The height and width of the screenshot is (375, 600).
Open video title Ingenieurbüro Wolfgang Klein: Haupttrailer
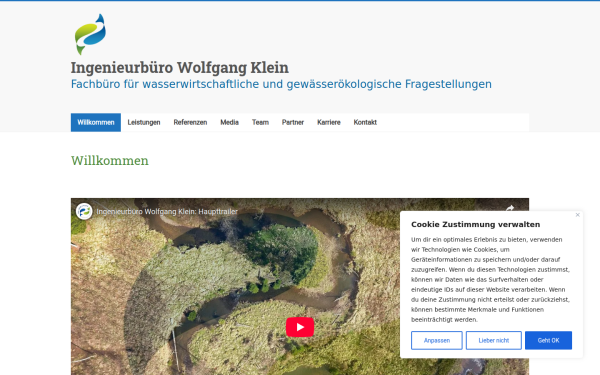click(167, 211)
